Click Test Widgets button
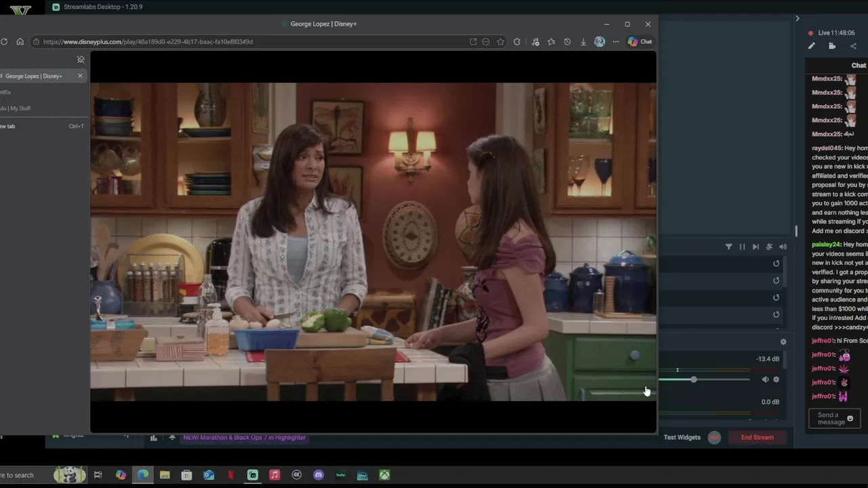 (x=682, y=437)
